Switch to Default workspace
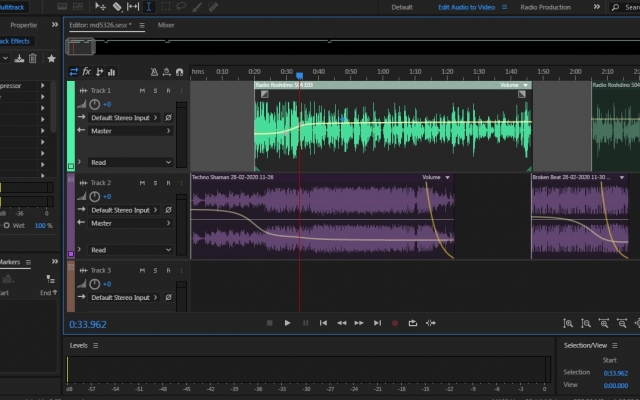The height and width of the screenshot is (400, 640). (x=402, y=7)
